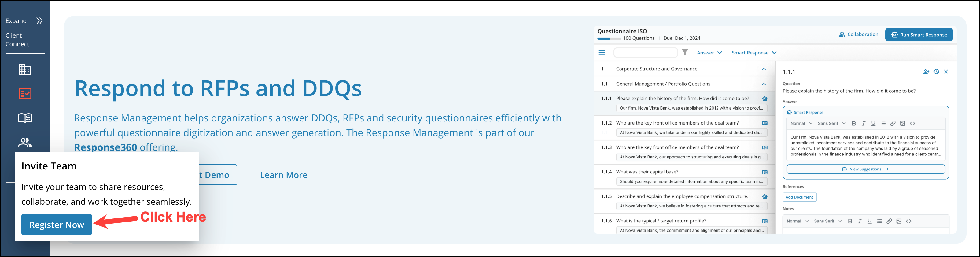Insert image in the Notes editor toolbar
The height and width of the screenshot is (257, 980).
coord(899,221)
